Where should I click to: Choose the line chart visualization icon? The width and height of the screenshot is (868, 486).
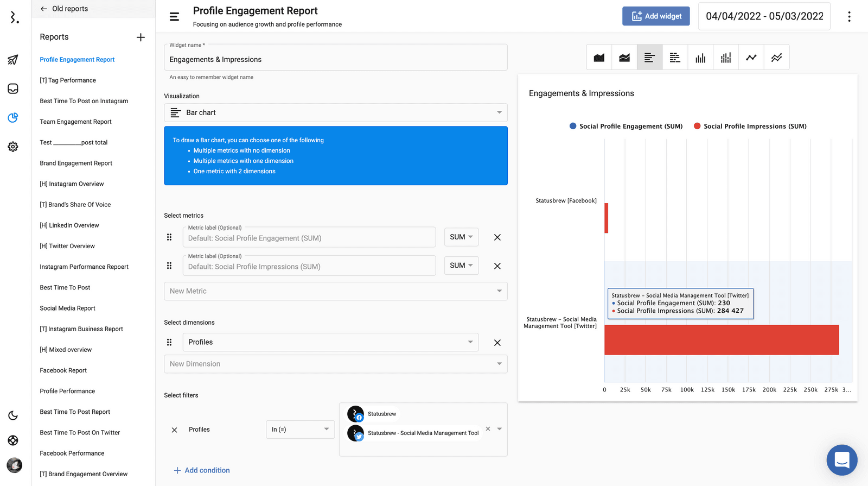click(x=751, y=58)
